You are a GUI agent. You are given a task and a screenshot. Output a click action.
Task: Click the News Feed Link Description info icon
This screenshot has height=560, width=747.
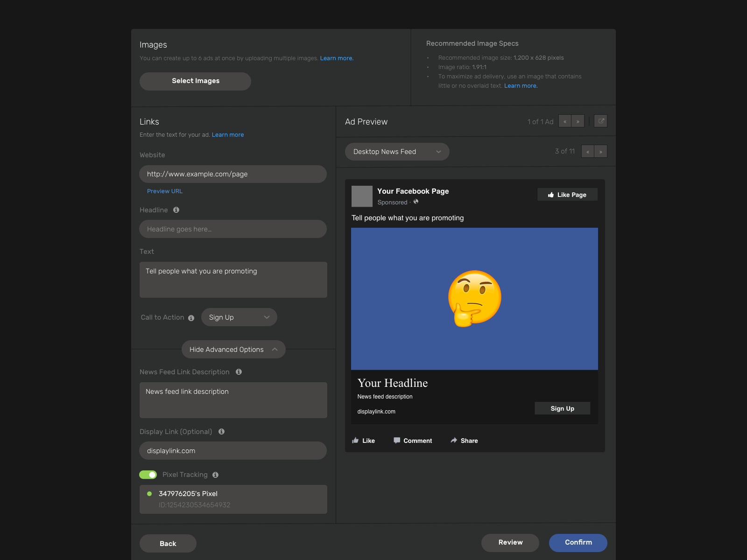[x=239, y=372]
